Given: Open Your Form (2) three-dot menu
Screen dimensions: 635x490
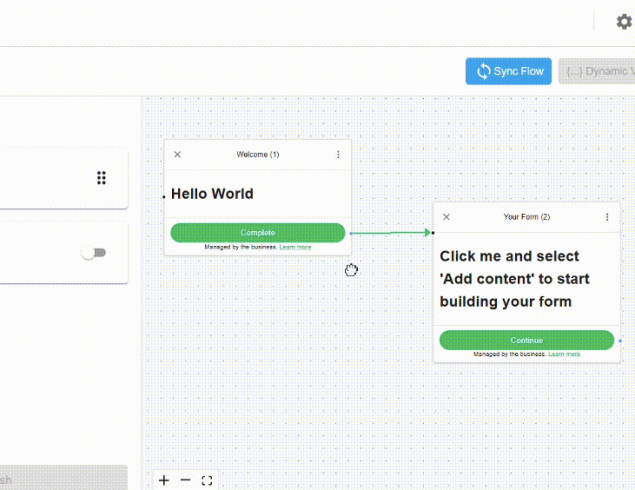Looking at the screenshot, I should click(607, 217).
